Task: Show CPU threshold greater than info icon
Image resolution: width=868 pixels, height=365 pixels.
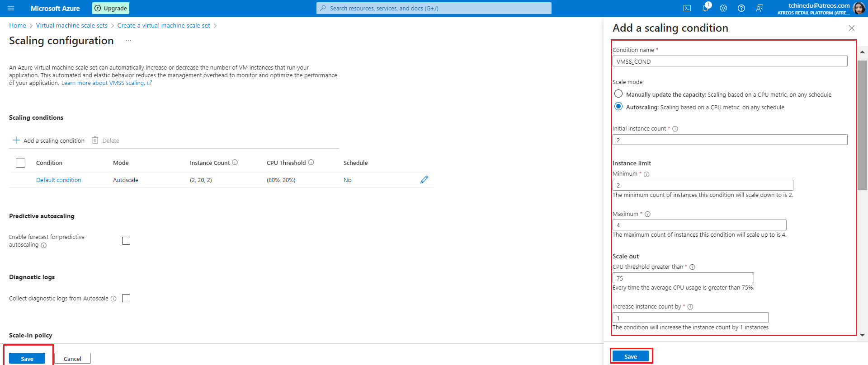Action: [693, 267]
